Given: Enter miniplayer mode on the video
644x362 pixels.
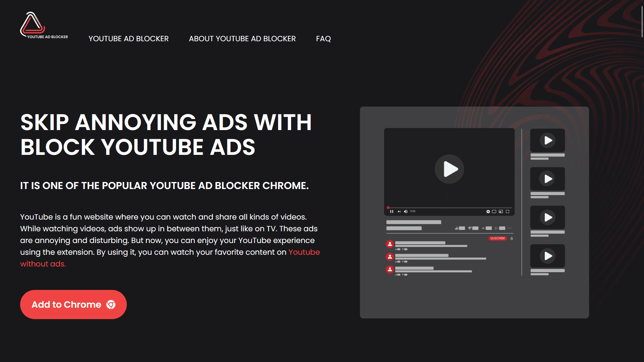Looking at the screenshot, I should 501,211.
